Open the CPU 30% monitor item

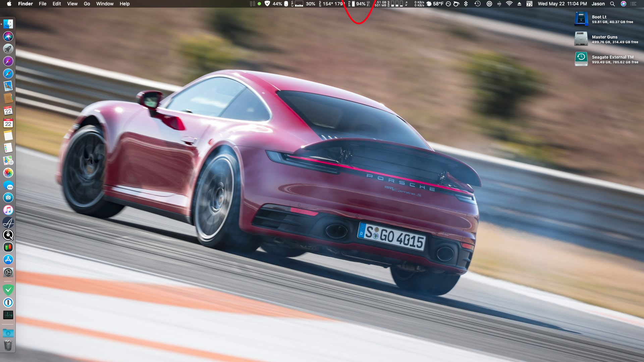(x=304, y=4)
